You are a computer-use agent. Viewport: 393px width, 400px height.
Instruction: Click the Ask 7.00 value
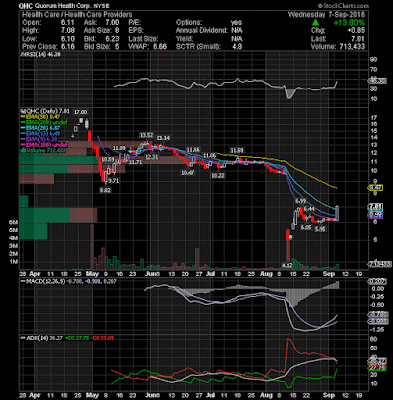pyautogui.click(x=112, y=23)
